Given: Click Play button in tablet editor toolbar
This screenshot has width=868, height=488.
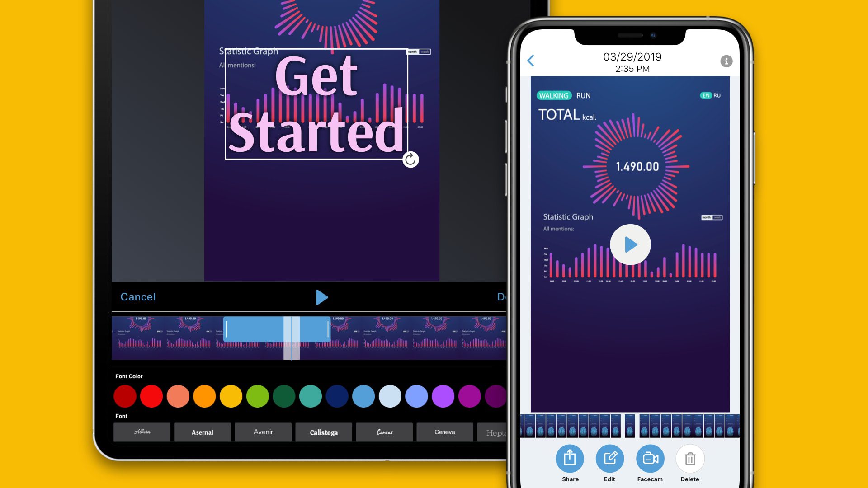Looking at the screenshot, I should (321, 297).
